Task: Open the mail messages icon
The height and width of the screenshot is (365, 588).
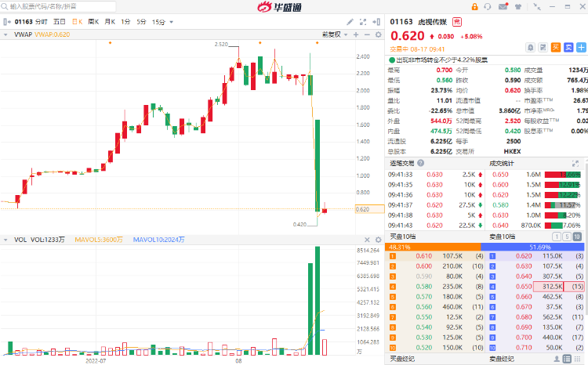Action: point(503,6)
